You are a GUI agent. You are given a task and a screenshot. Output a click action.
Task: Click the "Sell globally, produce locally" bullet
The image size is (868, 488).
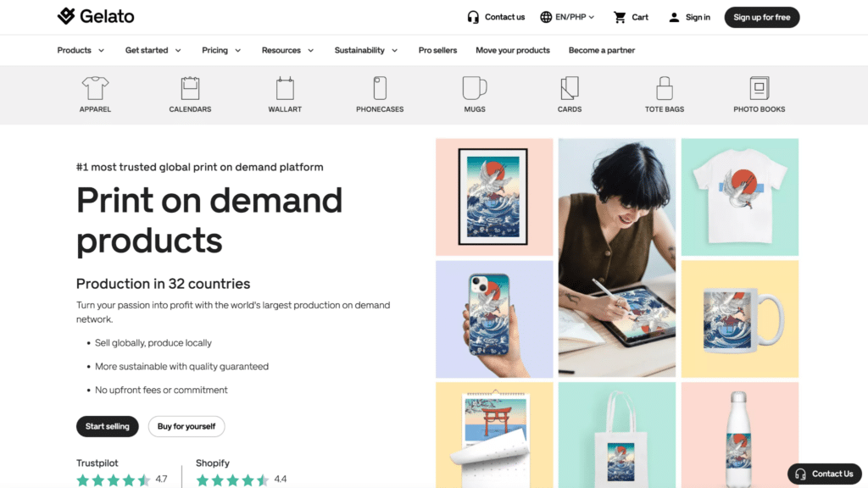(153, 343)
